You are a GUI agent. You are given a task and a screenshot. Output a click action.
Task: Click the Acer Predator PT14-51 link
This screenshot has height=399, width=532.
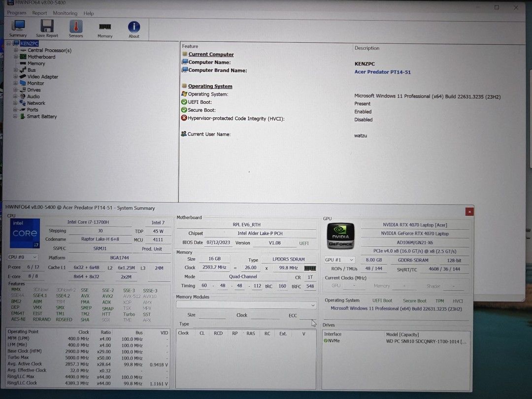pyautogui.click(x=382, y=72)
